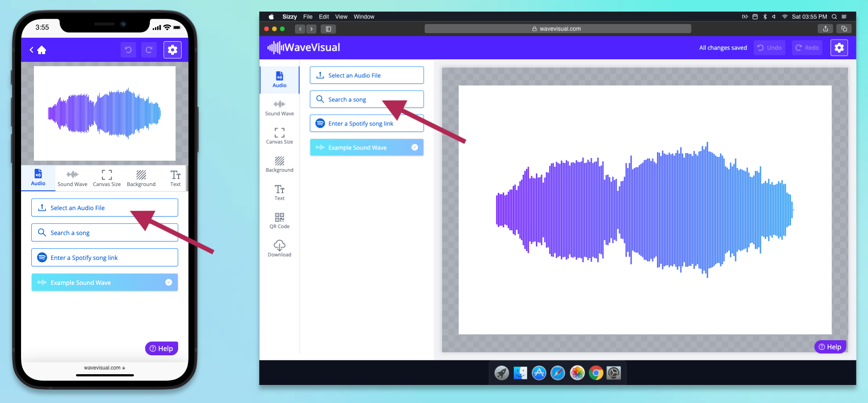Screen dimensions: 868x403
Task: Toggle the browser sidebar panel icon
Action: point(328,29)
